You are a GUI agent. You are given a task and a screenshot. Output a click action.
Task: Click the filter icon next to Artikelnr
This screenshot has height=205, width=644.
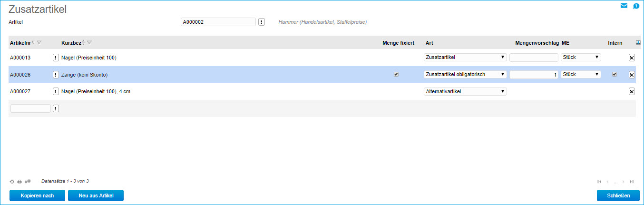click(39, 43)
